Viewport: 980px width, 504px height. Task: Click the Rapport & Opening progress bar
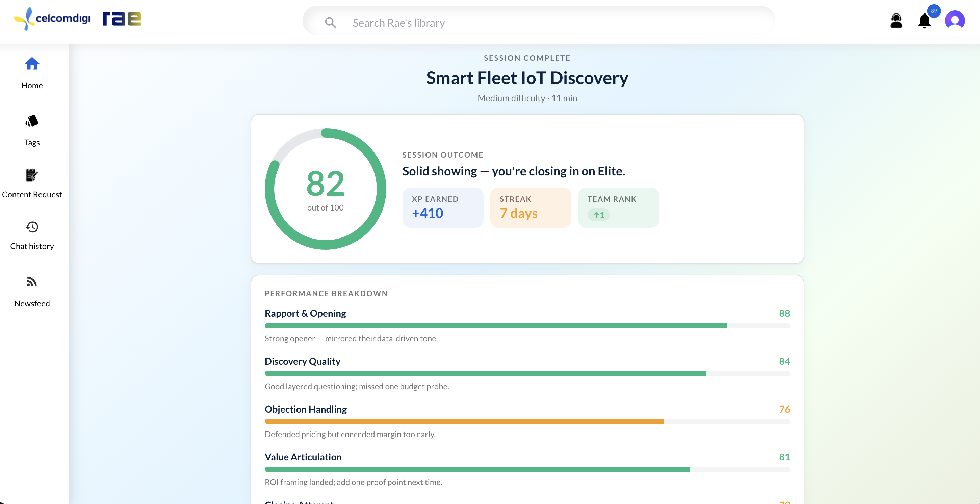point(527,326)
